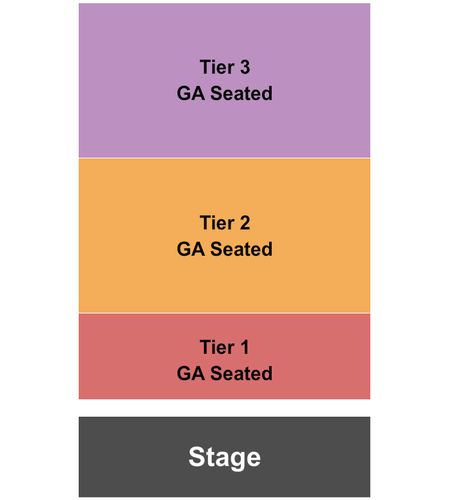Viewport: 450px width, 500px height.
Task: Click the word 'GA' in purple section
Action: tap(191, 93)
